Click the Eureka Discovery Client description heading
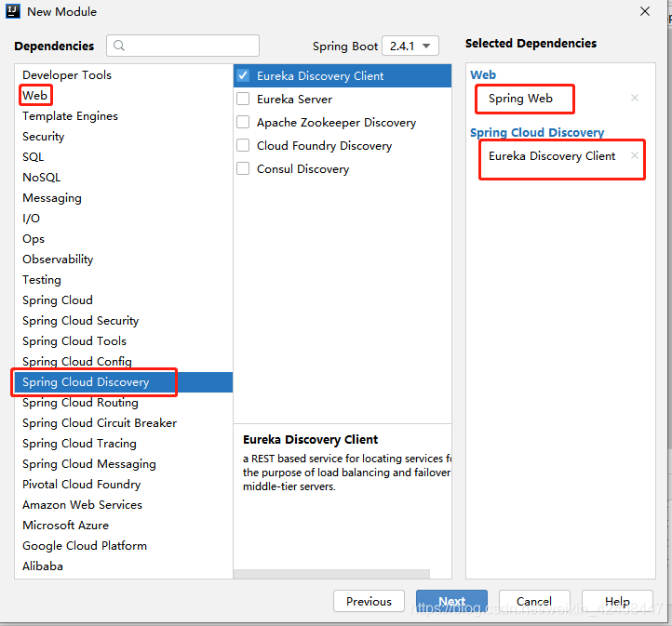The height and width of the screenshot is (626, 672). click(x=310, y=440)
